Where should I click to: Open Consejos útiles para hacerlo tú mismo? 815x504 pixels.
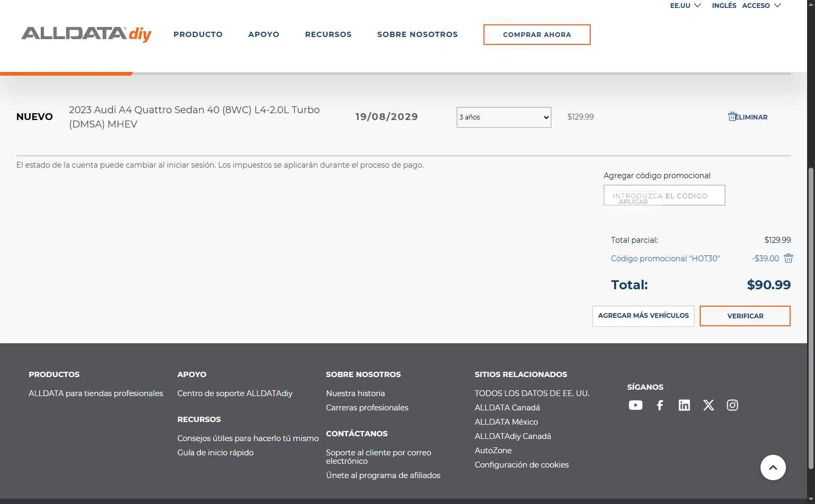coord(248,438)
